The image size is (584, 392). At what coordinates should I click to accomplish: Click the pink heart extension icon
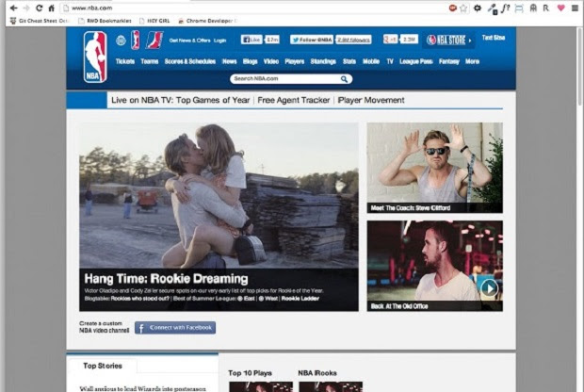pos(560,8)
